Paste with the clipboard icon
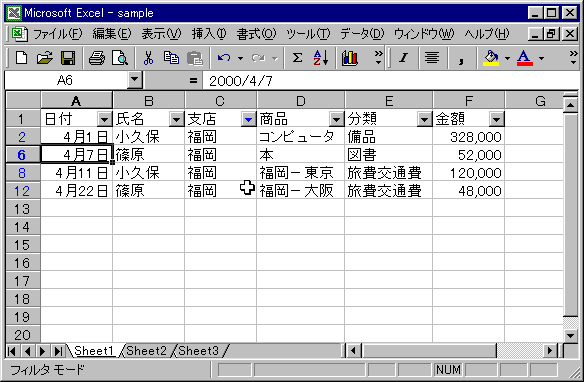Screen dimensions: 584x382 pyautogui.click(x=194, y=58)
